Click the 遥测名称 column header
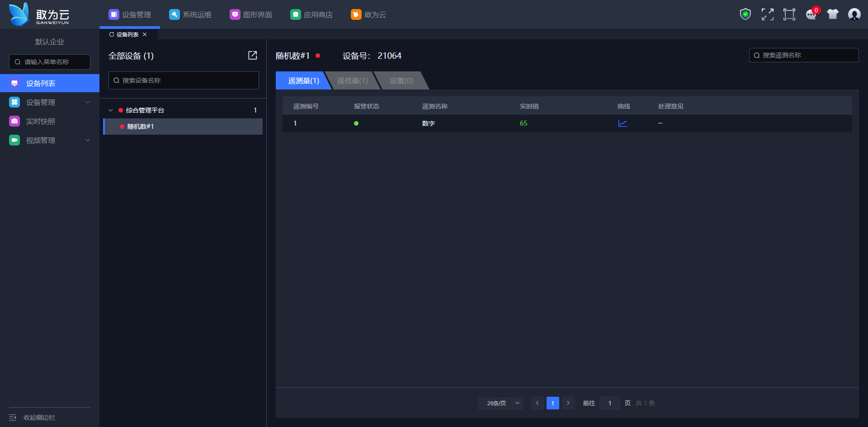The width and height of the screenshot is (868, 427). tap(435, 106)
